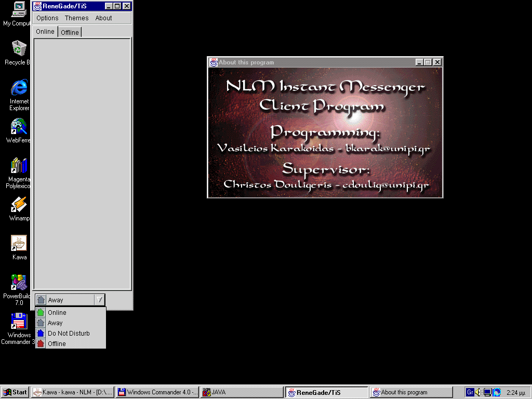The image size is (532, 399).
Task: Select Offline status from the list
Action: (71, 344)
